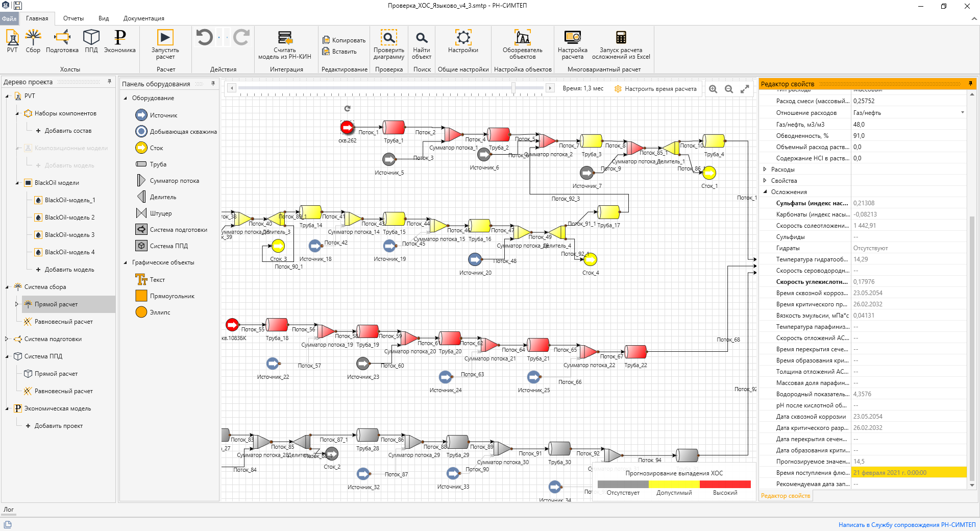Image resolution: width=980 pixels, height=531 pixels.
Task: Click Настроить время расчета button
Action: pos(655,89)
